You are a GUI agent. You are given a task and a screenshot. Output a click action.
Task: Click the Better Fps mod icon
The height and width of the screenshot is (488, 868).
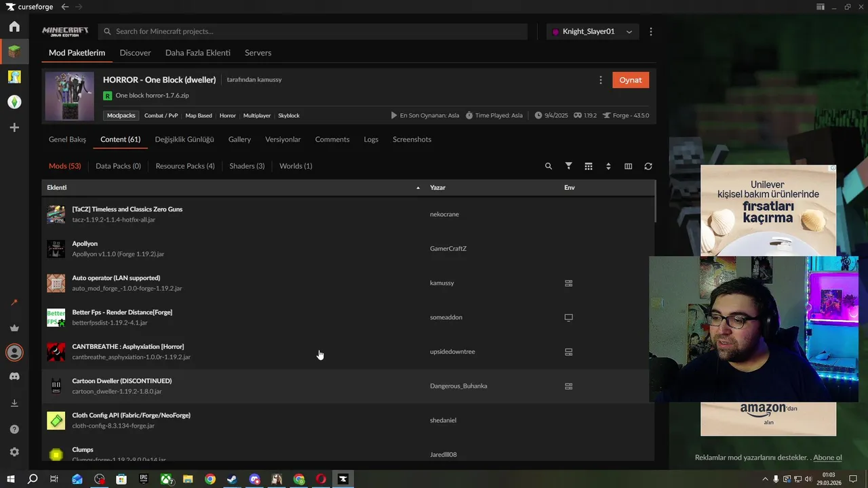[56, 317]
